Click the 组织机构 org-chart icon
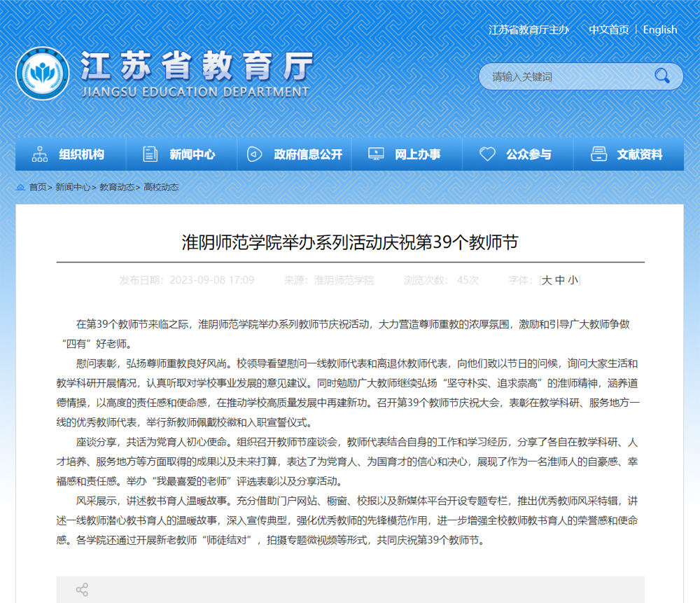This screenshot has width=700, height=603. [x=40, y=154]
